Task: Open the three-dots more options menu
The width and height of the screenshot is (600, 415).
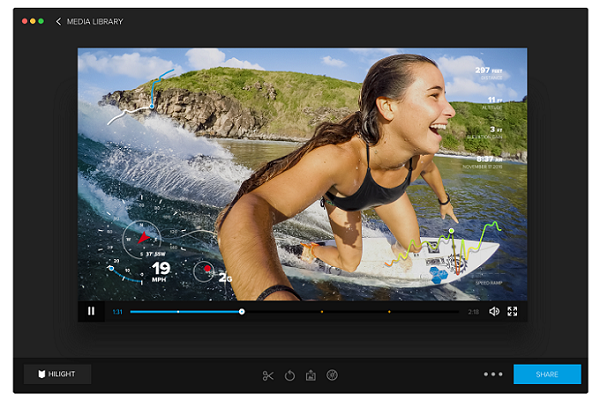Action: [493, 374]
